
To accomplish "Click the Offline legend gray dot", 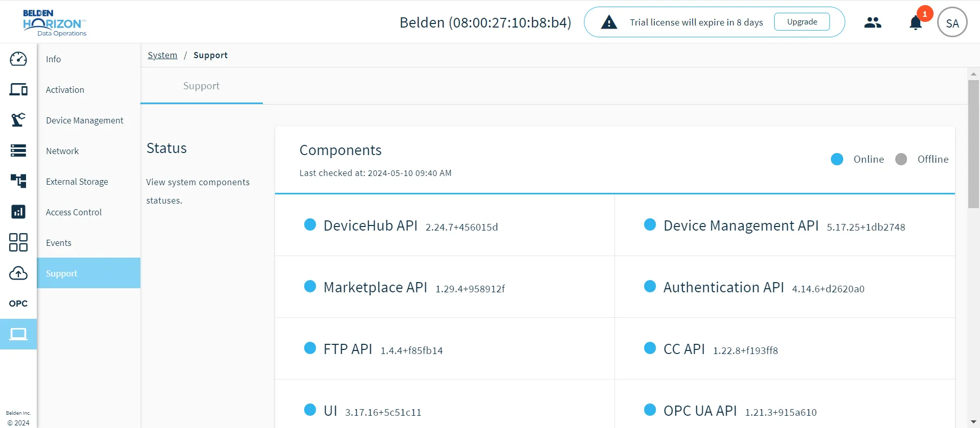I will [901, 159].
